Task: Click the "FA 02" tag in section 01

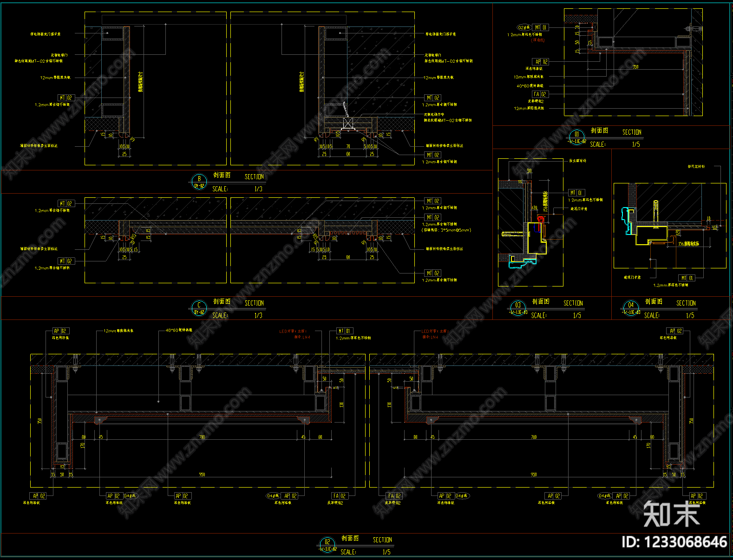Action: 540,94
